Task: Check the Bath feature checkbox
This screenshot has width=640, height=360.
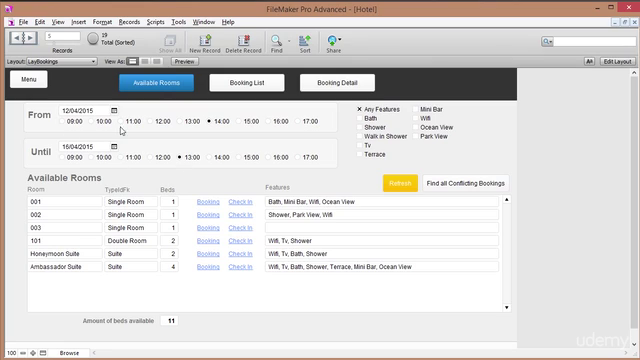Action: click(x=359, y=118)
